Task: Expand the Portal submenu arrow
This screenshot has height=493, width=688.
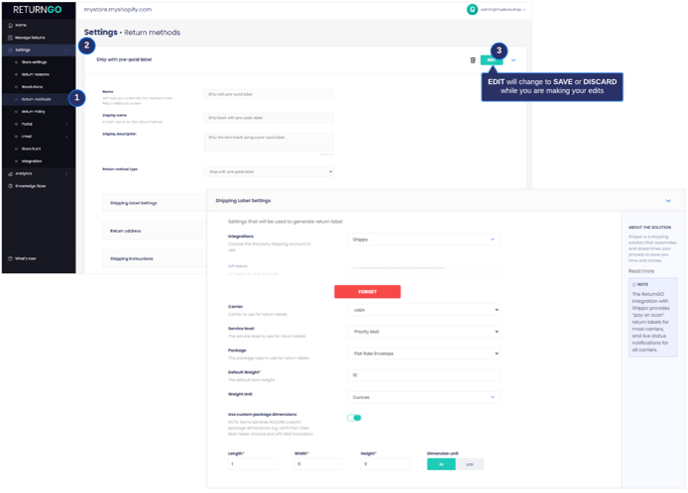Action: pyautogui.click(x=67, y=124)
